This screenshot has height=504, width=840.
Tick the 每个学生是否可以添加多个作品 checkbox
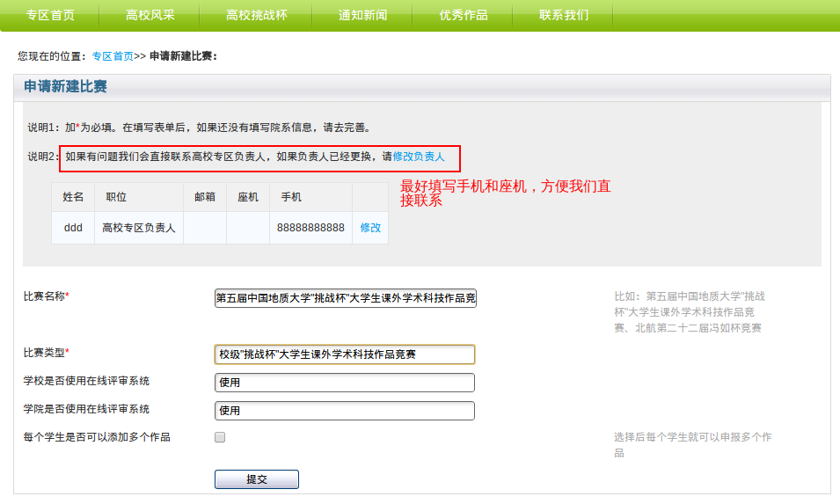pos(220,437)
